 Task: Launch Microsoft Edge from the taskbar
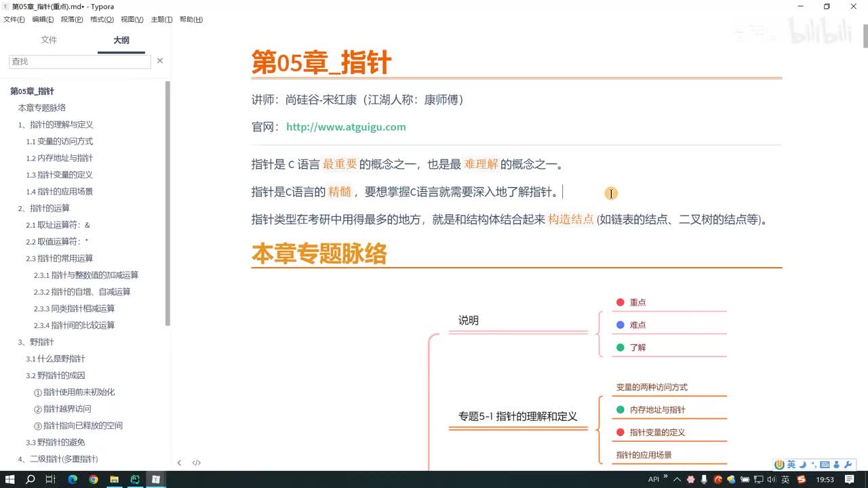pos(73,479)
